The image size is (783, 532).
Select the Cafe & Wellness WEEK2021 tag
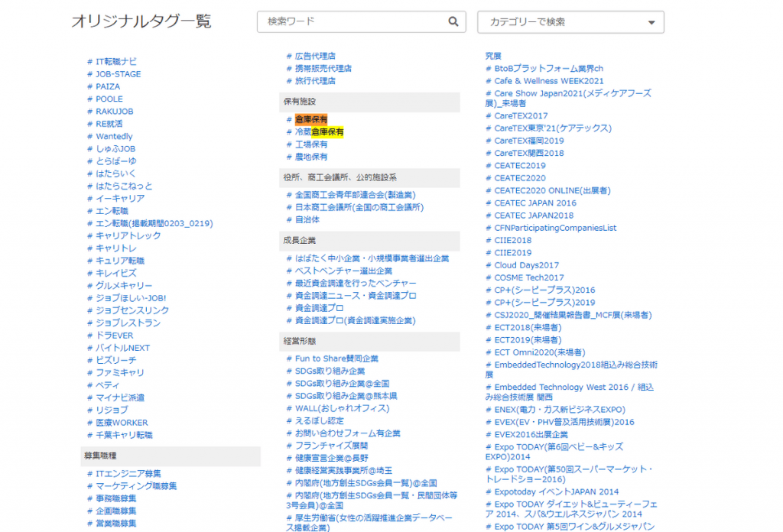pos(549,81)
